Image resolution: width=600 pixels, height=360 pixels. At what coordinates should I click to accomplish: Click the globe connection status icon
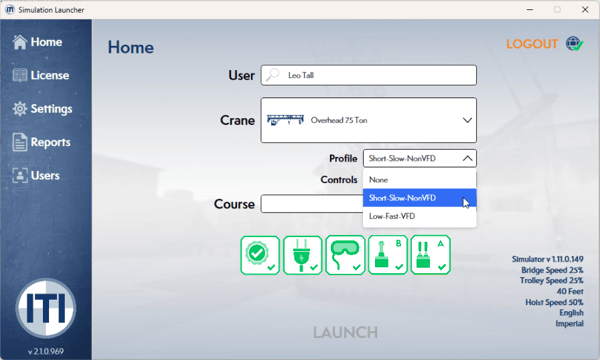574,44
